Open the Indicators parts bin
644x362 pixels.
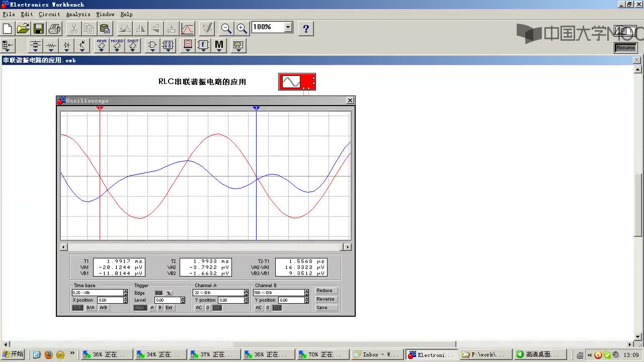point(188,46)
